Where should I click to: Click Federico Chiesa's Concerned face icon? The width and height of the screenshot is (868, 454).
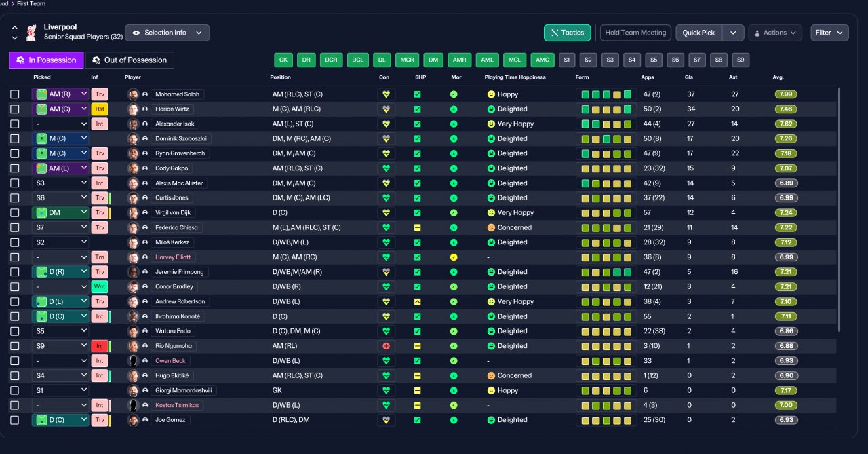click(x=491, y=228)
